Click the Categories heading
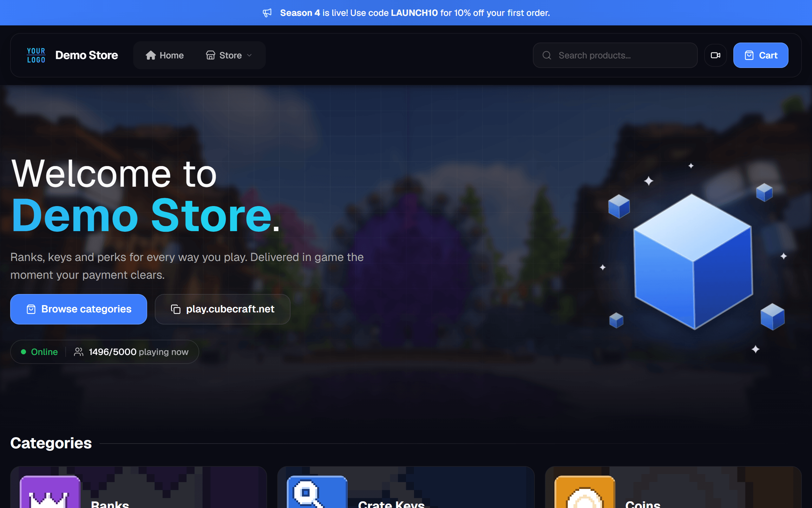The image size is (812, 508). (x=51, y=443)
